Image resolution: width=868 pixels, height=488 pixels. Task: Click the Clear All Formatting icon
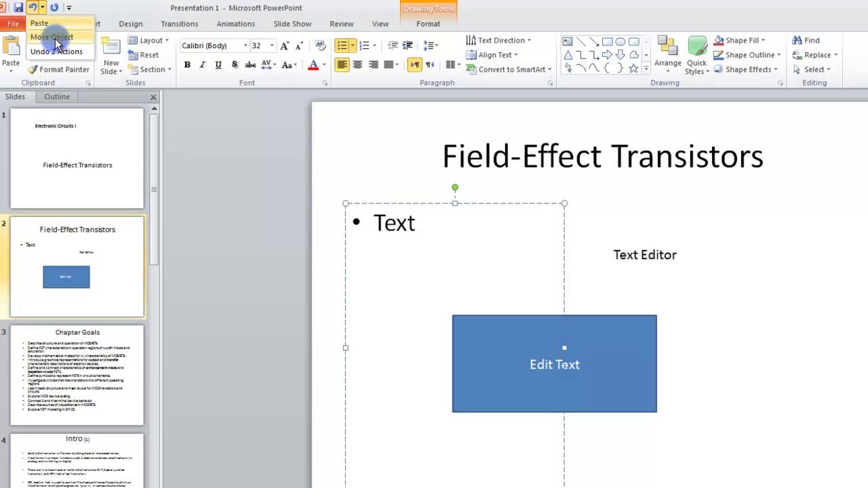point(321,45)
